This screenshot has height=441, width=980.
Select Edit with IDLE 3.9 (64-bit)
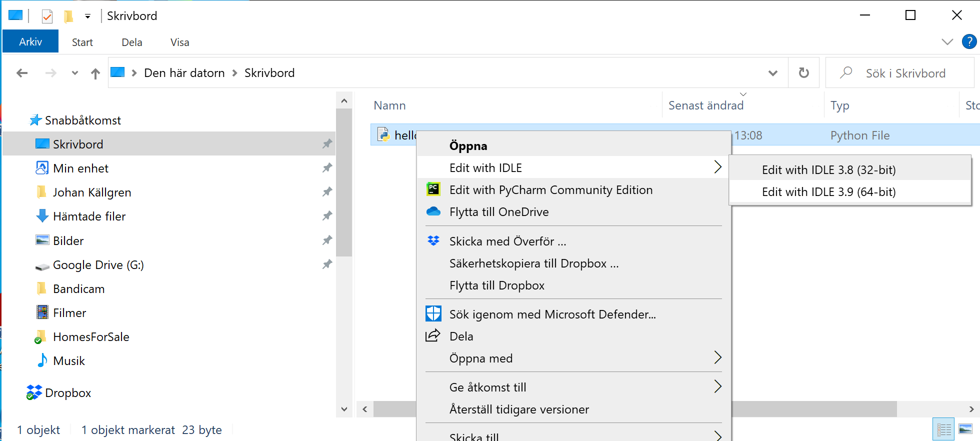(828, 192)
